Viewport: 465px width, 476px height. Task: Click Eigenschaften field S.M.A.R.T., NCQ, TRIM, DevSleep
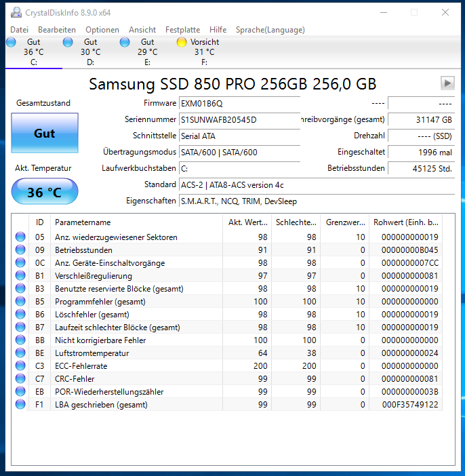[x=317, y=201]
